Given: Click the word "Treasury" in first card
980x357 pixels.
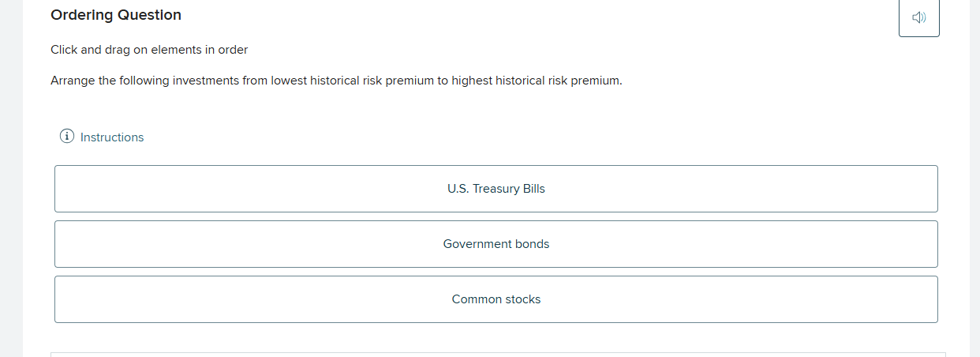Looking at the screenshot, I should pyautogui.click(x=496, y=189).
